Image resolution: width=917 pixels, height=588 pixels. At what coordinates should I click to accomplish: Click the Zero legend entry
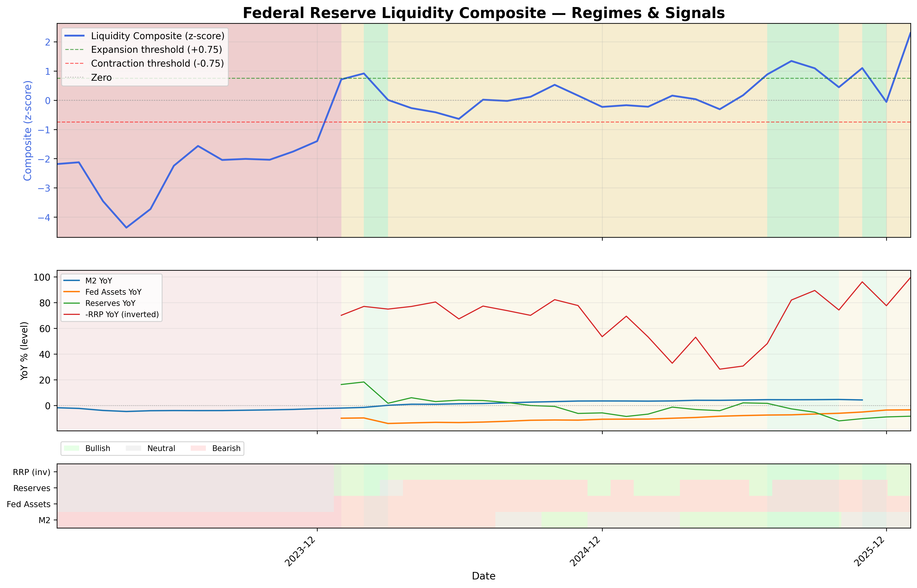[x=101, y=77]
